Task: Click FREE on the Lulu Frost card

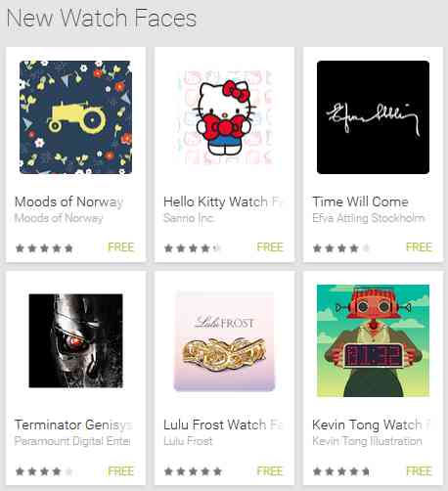Action: point(270,470)
